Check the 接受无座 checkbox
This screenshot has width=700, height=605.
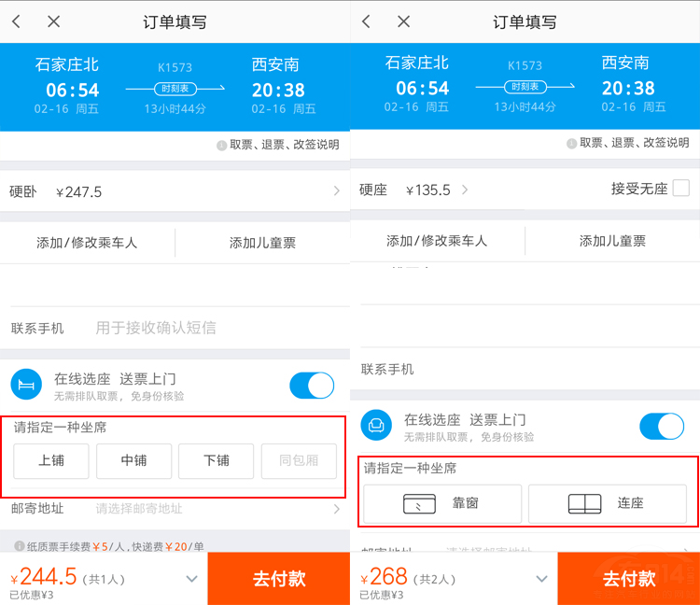[681, 189]
